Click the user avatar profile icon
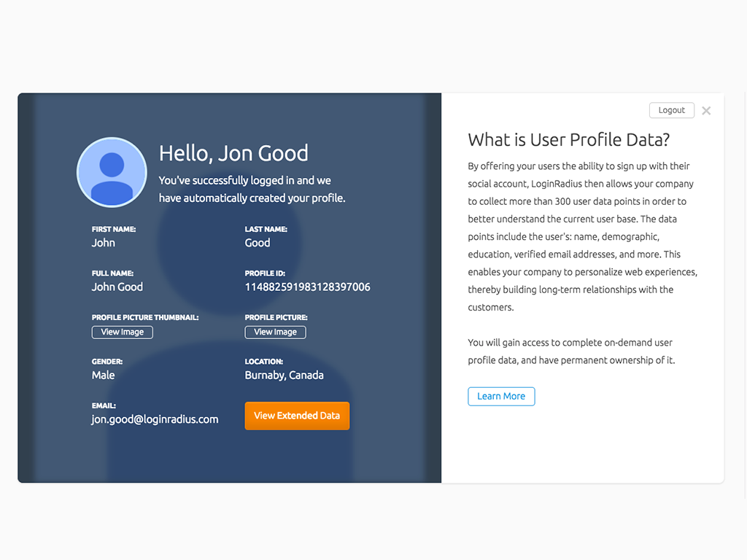 pyautogui.click(x=112, y=172)
